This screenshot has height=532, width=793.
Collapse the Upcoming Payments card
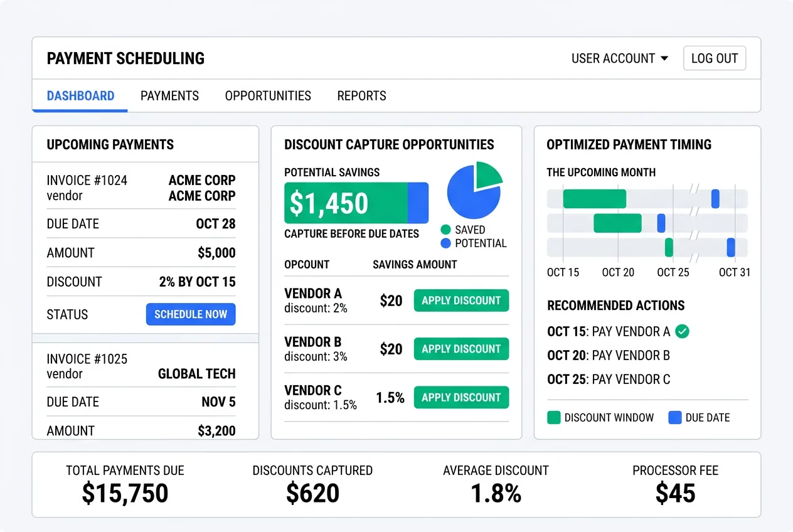click(110, 144)
